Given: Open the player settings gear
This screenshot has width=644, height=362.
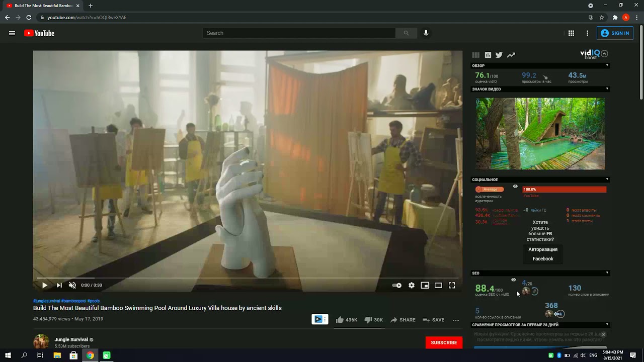Looking at the screenshot, I should (412, 285).
